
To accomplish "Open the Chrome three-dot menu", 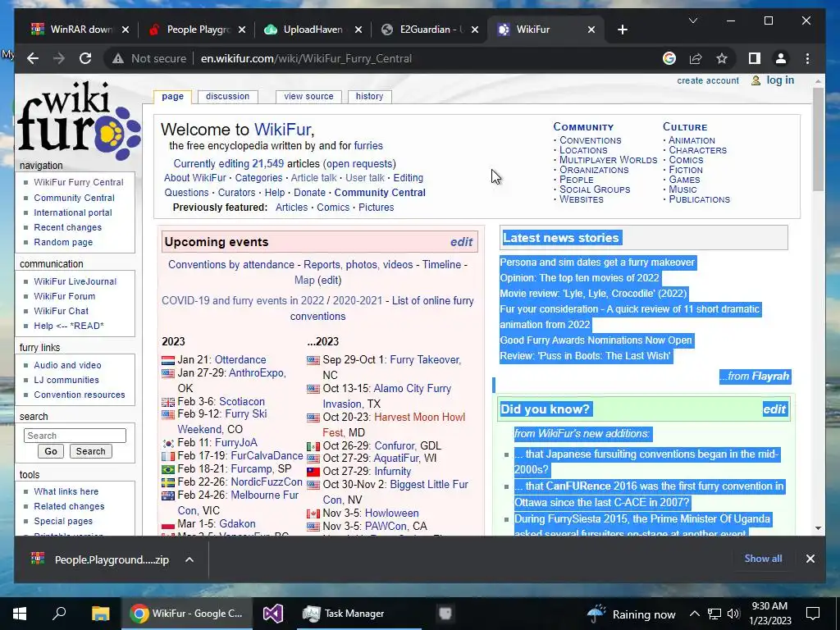I will click(x=807, y=58).
